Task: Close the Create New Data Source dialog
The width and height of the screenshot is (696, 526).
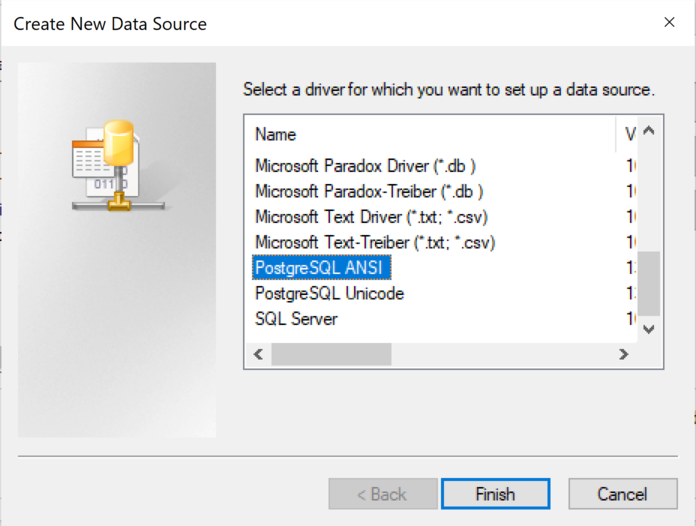Action: point(669,22)
